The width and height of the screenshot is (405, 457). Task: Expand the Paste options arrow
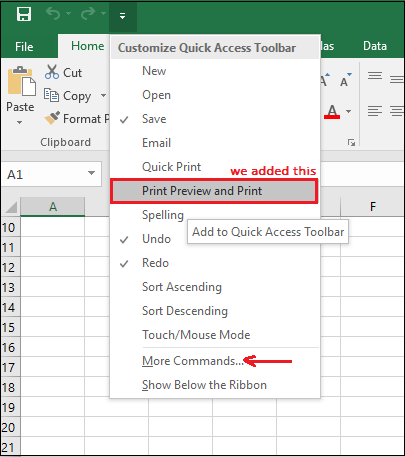pyautogui.click(x=20, y=122)
